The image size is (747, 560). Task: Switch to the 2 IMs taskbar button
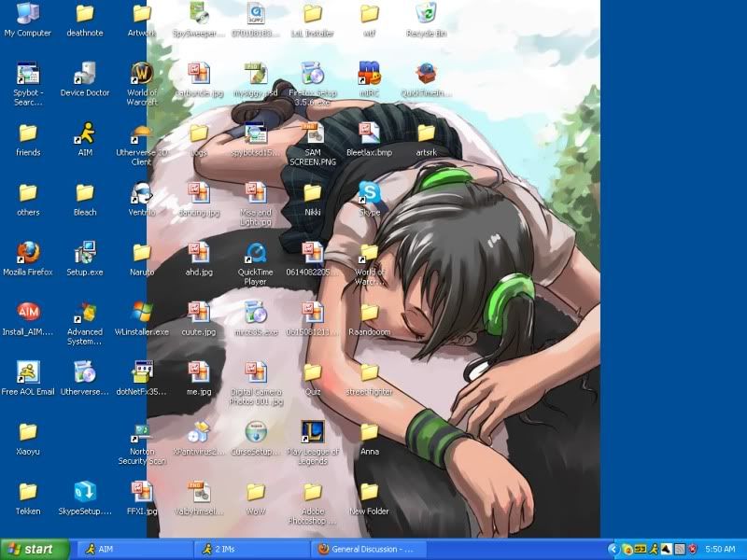251,549
